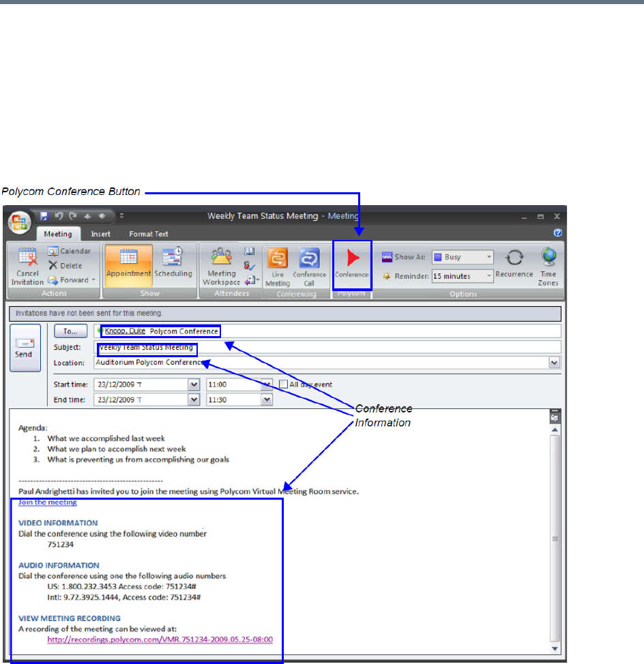This screenshot has height=664, width=644.
Task: Create a Meeting Workspace
Action: (221, 267)
